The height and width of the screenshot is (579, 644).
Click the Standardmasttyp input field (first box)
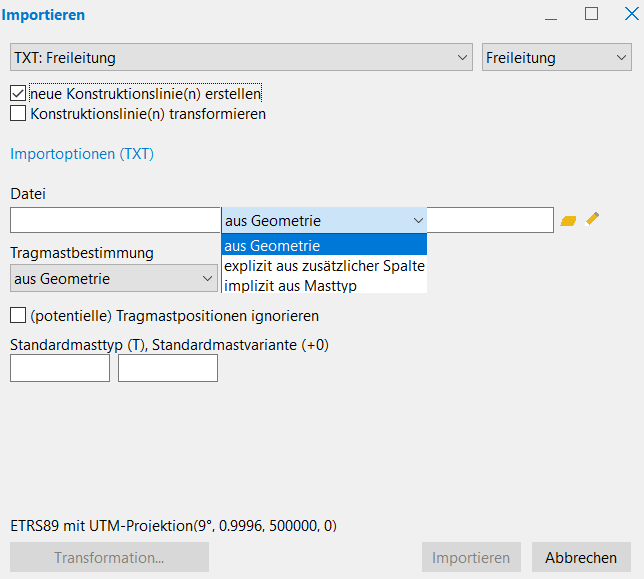[60, 368]
